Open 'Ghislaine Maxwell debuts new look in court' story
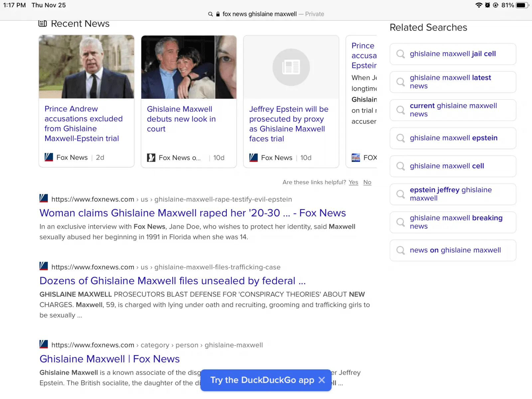The width and height of the screenshot is (532, 399). (x=181, y=119)
